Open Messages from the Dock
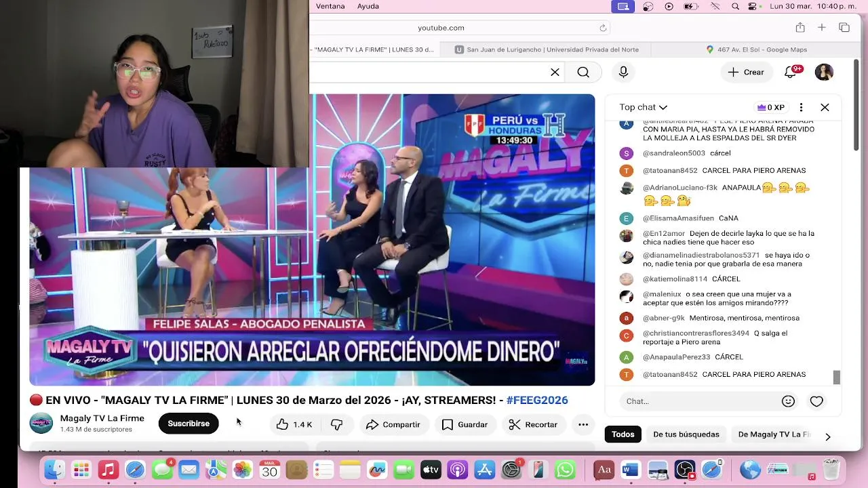This screenshot has height=488, width=868. [x=162, y=469]
